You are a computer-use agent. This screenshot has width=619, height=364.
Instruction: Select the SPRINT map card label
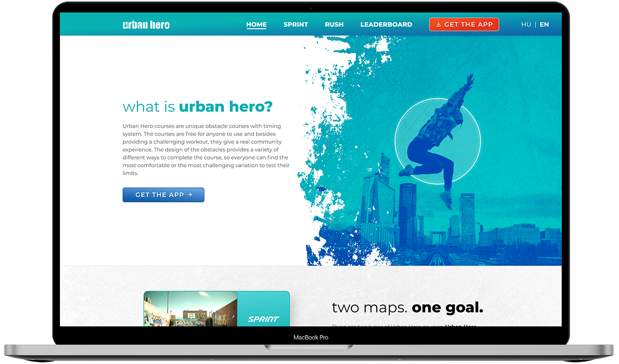(x=263, y=319)
